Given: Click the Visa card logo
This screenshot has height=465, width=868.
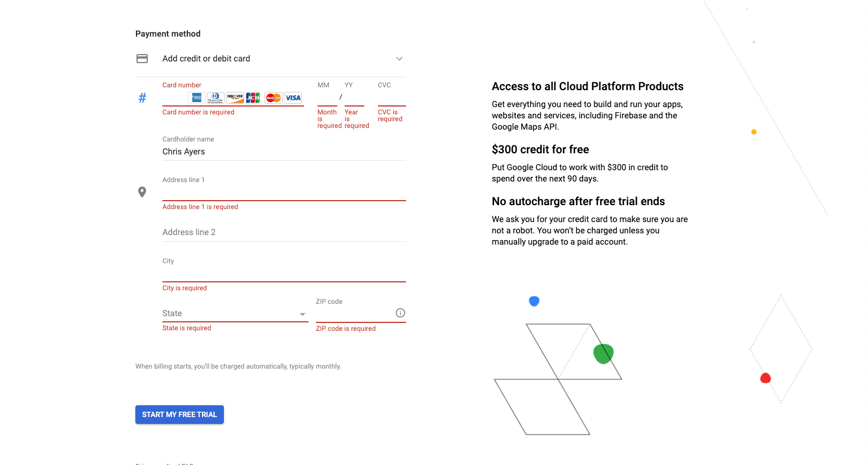Looking at the screenshot, I should pyautogui.click(x=293, y=98).
